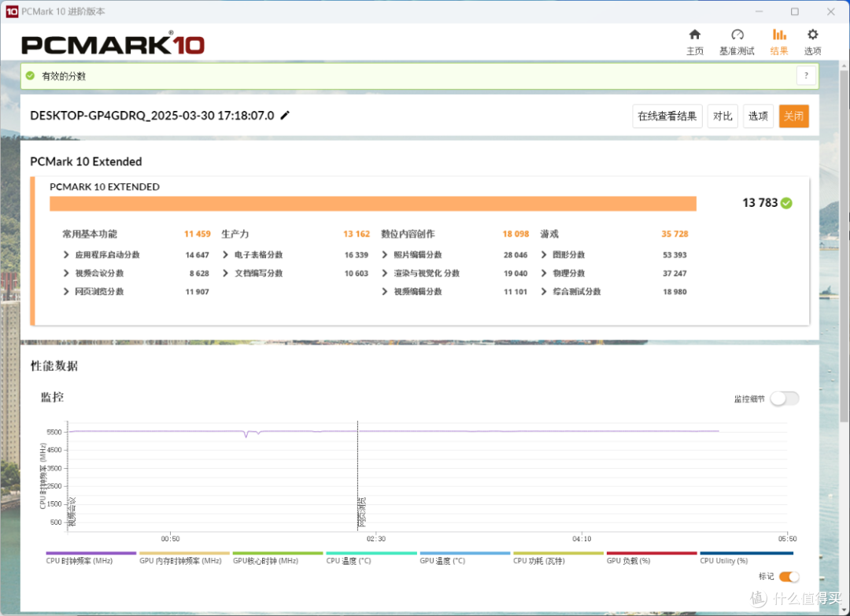Select GPU 负载 (%) legend swatch

tap(652, 553)
